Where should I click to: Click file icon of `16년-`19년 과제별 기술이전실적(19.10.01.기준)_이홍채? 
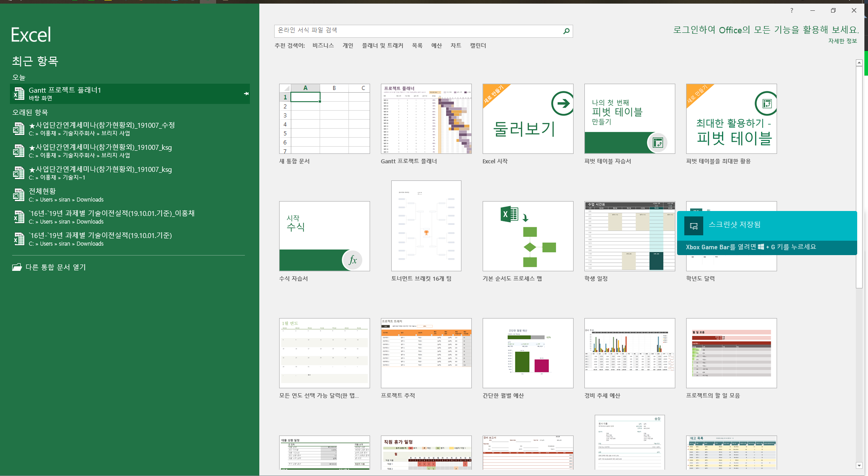(18, 217)
